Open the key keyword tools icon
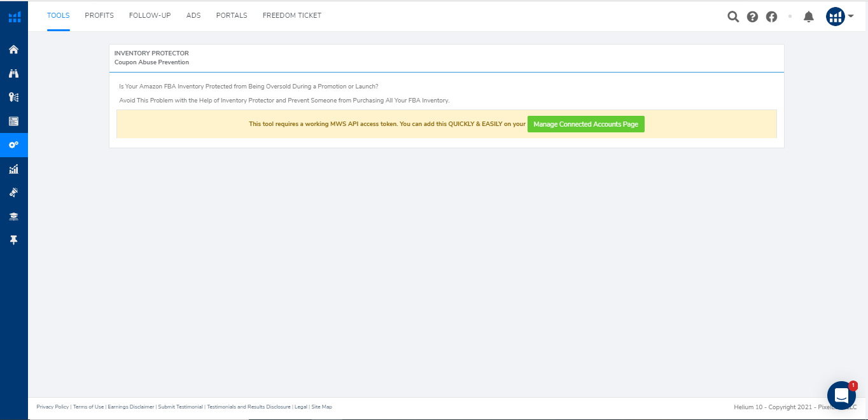 (x=13, y=97)
